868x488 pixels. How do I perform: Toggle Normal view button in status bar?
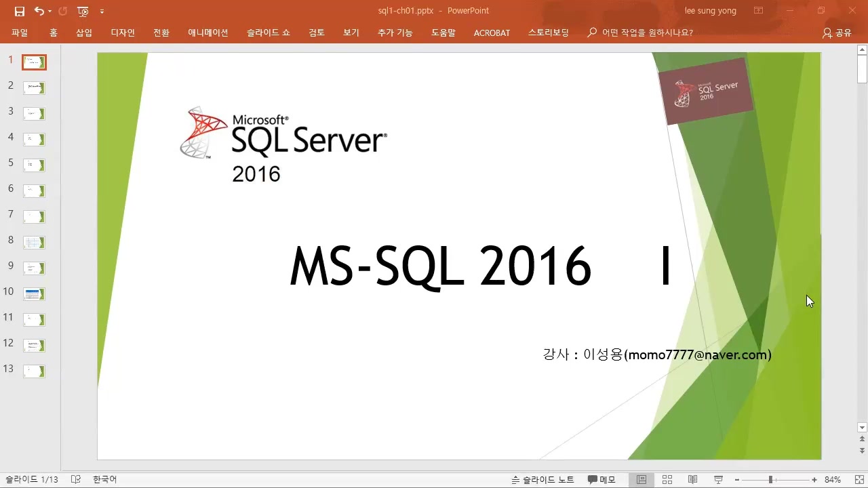(641, 480)
